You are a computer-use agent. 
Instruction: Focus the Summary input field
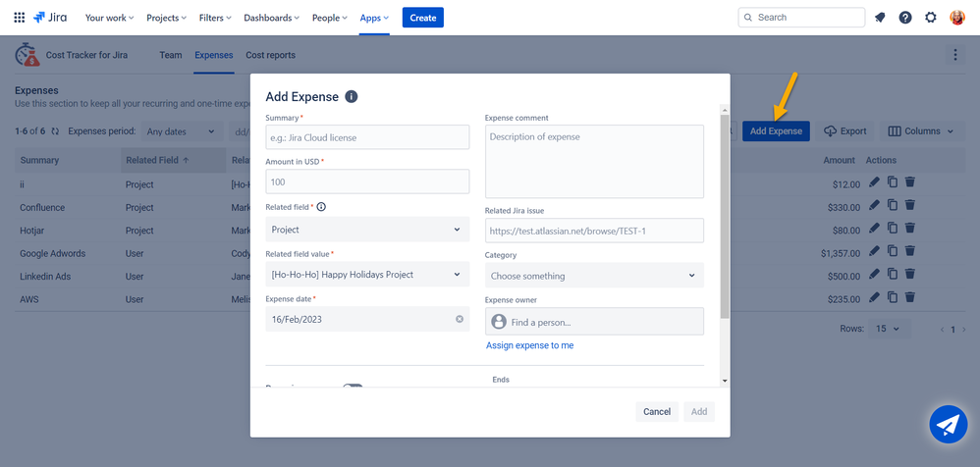click(x=367, y=137)
